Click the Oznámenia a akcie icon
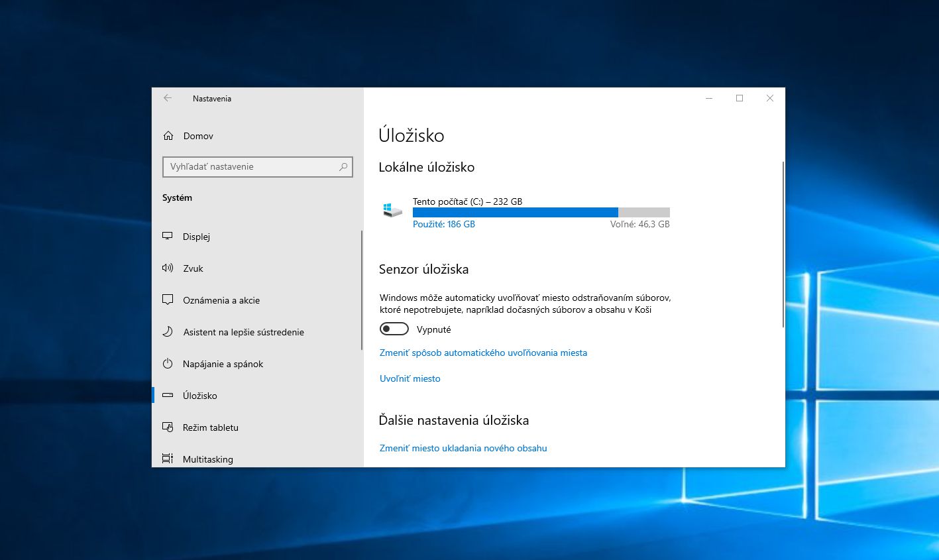This screenshot has width=939, height=560. pos(168,300)
